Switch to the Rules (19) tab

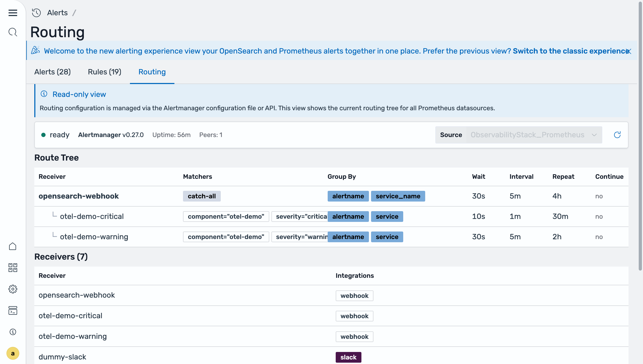click(x=104, y=72)
